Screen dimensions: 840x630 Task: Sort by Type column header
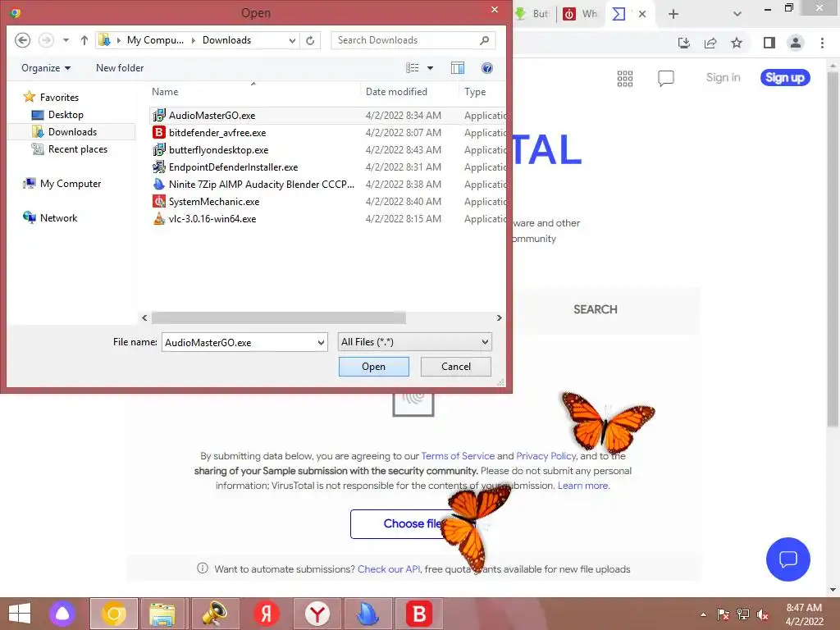coord(475,92)
